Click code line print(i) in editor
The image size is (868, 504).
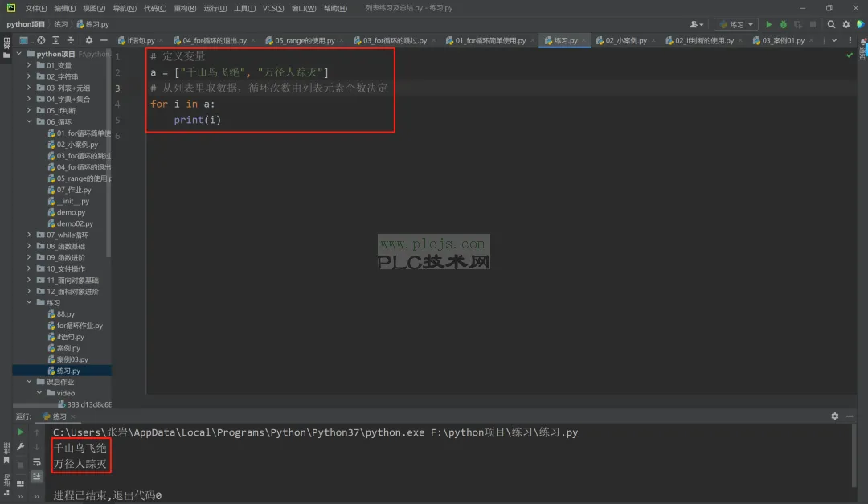pos(197,120)
